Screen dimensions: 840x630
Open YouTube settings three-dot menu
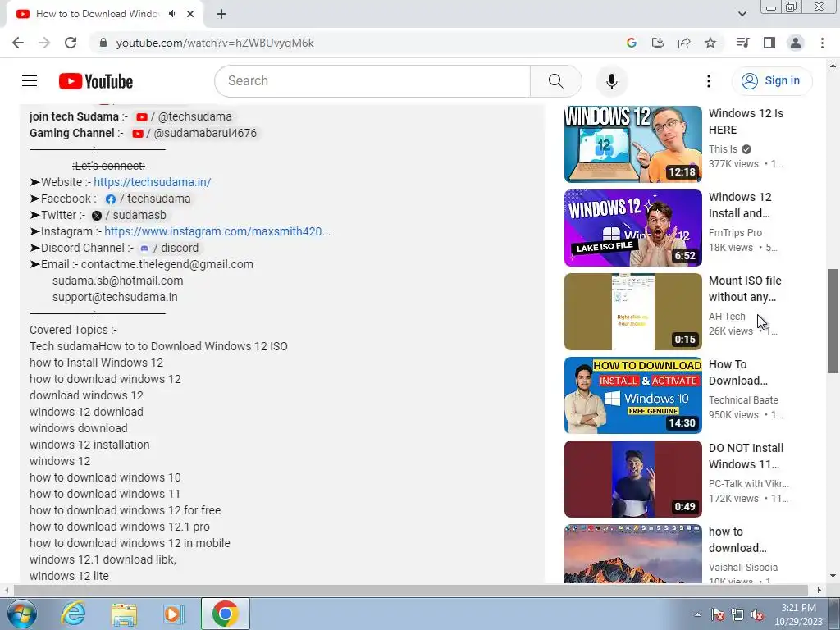click(x=708, y=81)
